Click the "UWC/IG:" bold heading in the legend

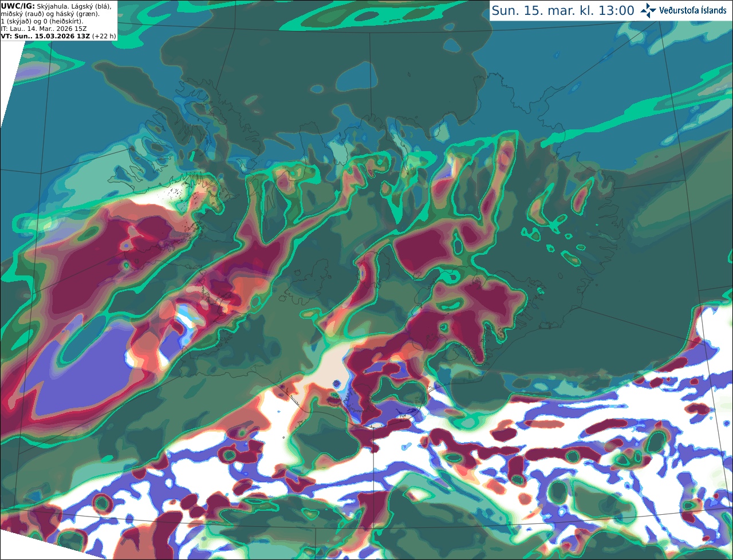tap(18, 6)
